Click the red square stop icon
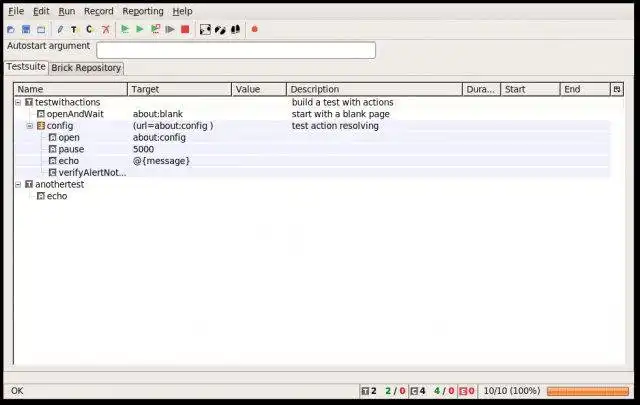The image size is (640, 405). (185, 29)
